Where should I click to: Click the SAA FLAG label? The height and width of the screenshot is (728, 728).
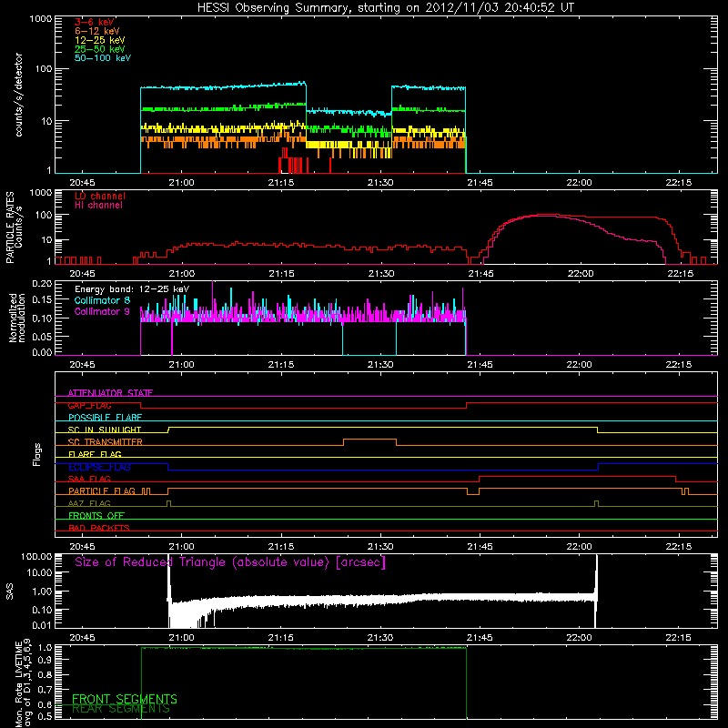[89, 479]
